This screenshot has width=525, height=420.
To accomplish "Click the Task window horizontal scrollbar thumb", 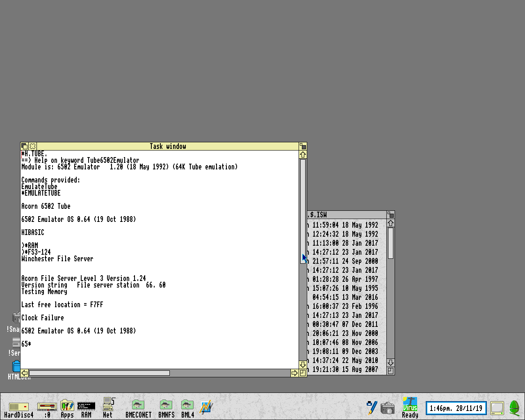I will 99,373.
